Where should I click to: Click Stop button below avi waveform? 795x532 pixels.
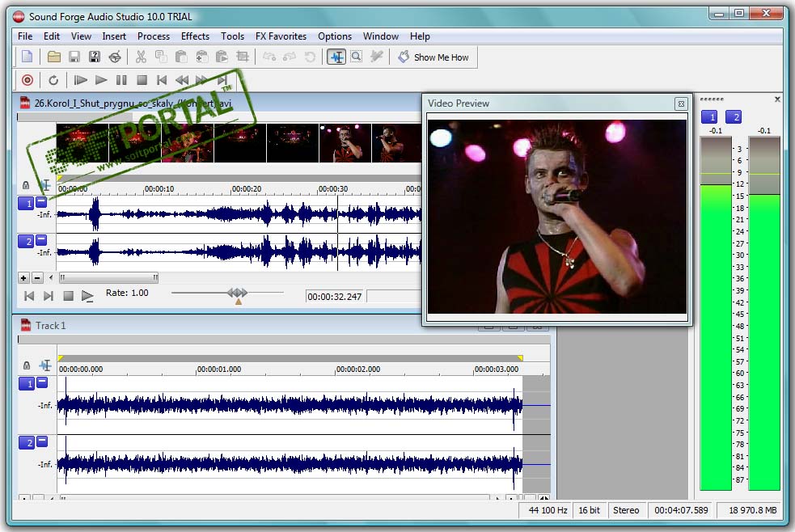[68, 296]
